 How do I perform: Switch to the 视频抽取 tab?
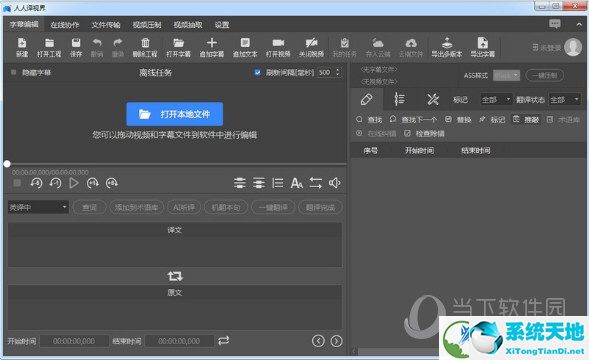188,25
